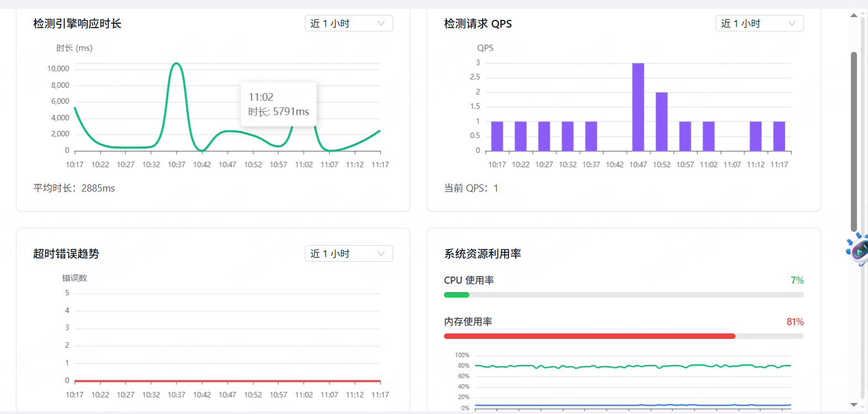The image size is (868, 414).
Task: Click the 平均时长 2885ms text
Action: 74,188
